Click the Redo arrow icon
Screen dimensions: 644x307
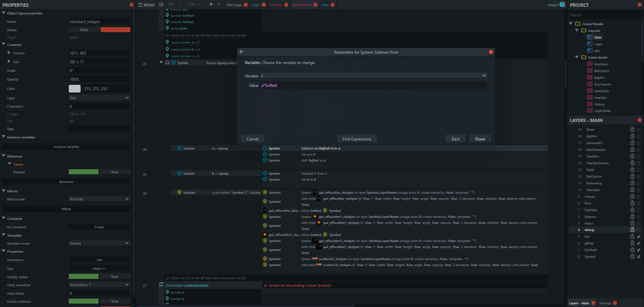(x=192, y=4)
